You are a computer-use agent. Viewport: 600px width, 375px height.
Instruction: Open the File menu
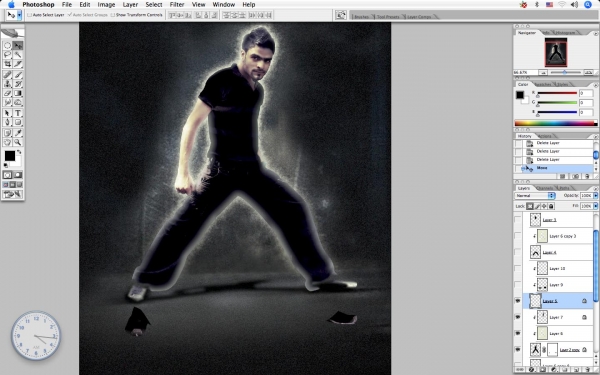[67, 5]
